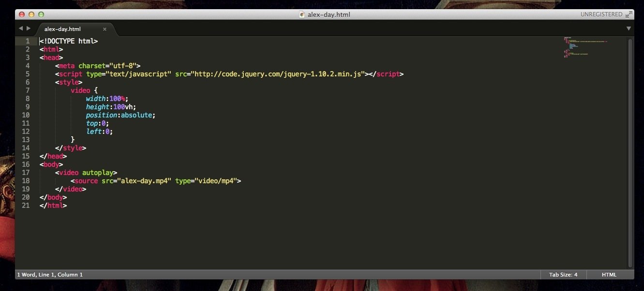Click the opening <head> tag on line 3
Screen dimensions: 644x291
click(x=51, y=58)
